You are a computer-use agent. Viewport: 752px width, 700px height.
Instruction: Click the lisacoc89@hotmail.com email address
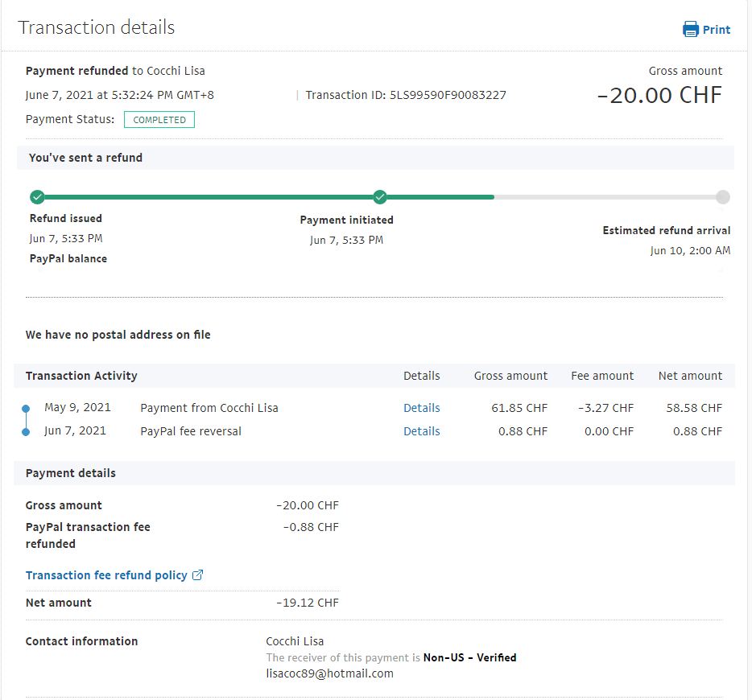pyautogui.click(x=329, y=673)
